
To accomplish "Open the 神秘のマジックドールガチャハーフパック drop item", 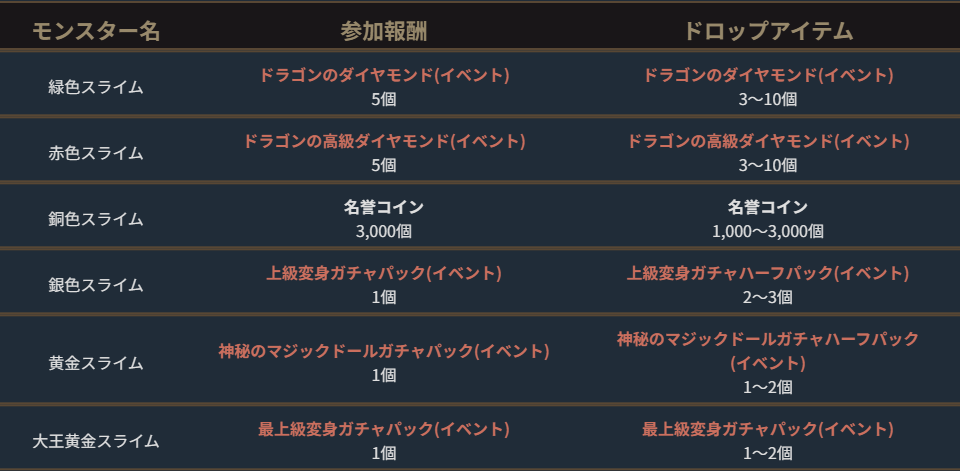I will [768, 340].
